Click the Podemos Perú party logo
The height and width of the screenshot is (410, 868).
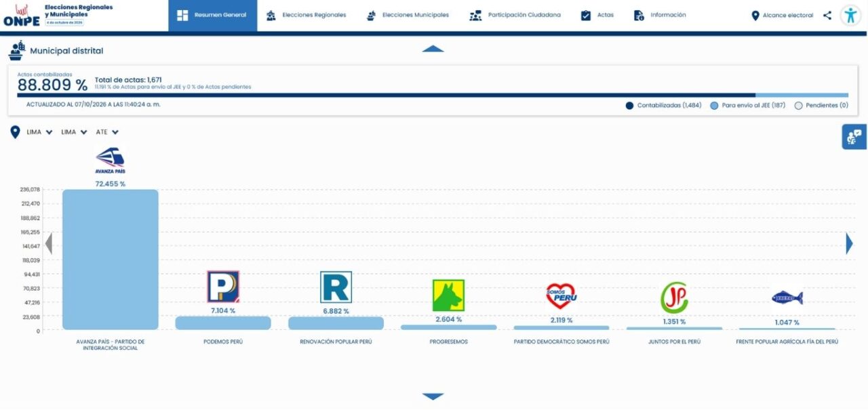(x=223, y=287)
